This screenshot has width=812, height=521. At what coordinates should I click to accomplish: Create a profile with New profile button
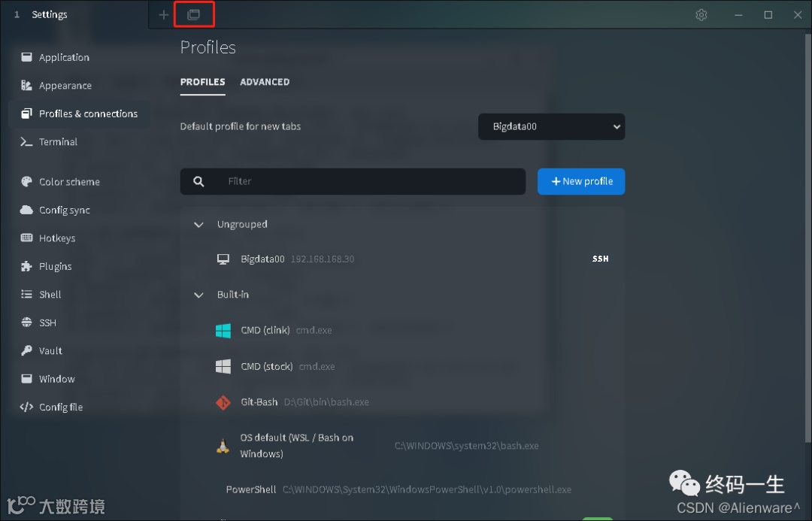click(x=581, y=181)
